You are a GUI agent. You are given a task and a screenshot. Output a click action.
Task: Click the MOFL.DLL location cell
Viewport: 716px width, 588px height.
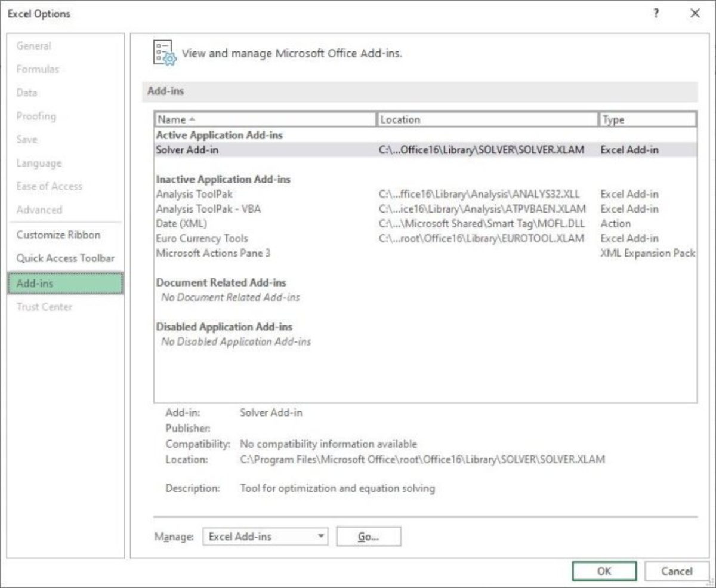click(482, 223)
